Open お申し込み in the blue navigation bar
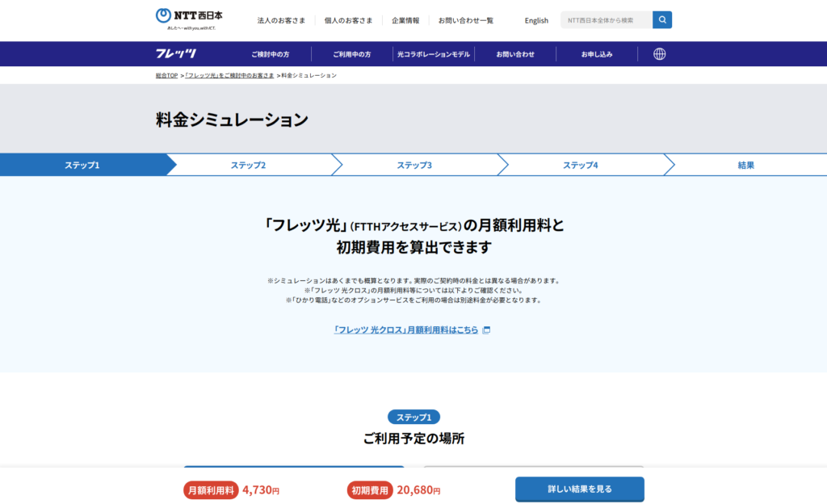The image size is (827, 504). click(597, 54)
